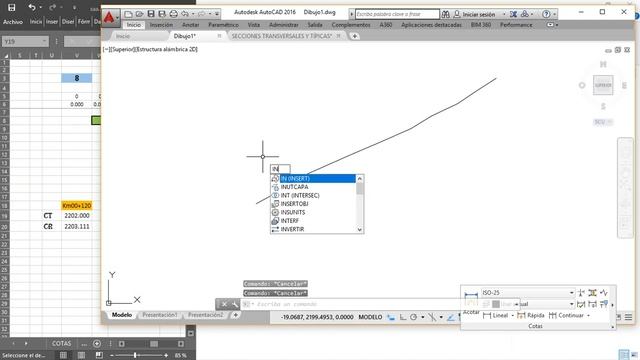The image size is (640, 360).
Task: Open the Paramétrico ribbon tab
Action: tap(223, 25)
